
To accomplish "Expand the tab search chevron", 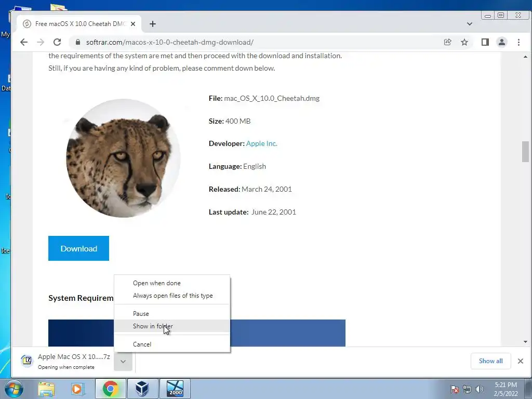I will [x=470, y=24].
